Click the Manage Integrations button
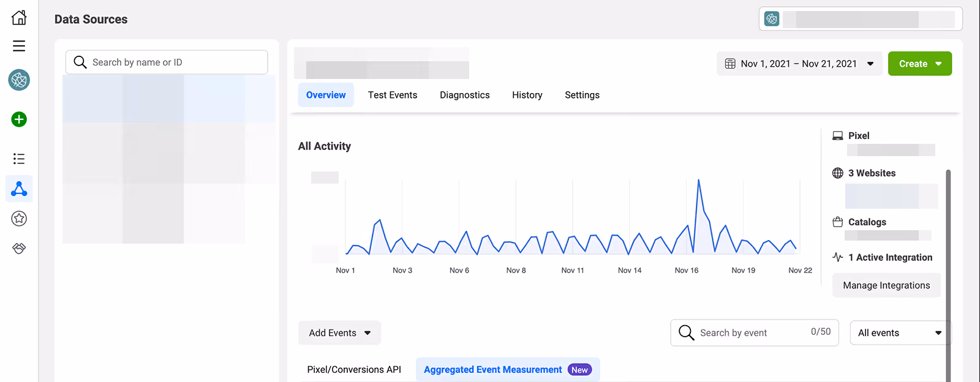The height and width of the screenshot is (382, 980). pos(886,285)
